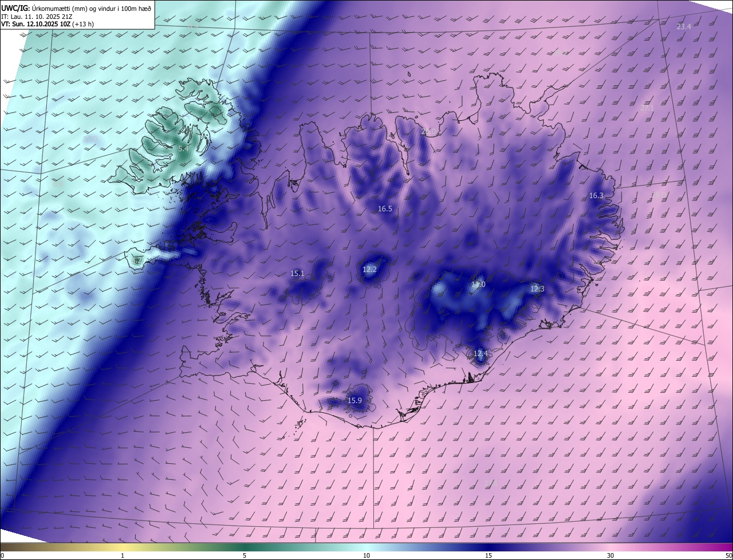Click the 16.5 value on the map
The height and width of the screenshot is (560, 733).
pos(385,209)
